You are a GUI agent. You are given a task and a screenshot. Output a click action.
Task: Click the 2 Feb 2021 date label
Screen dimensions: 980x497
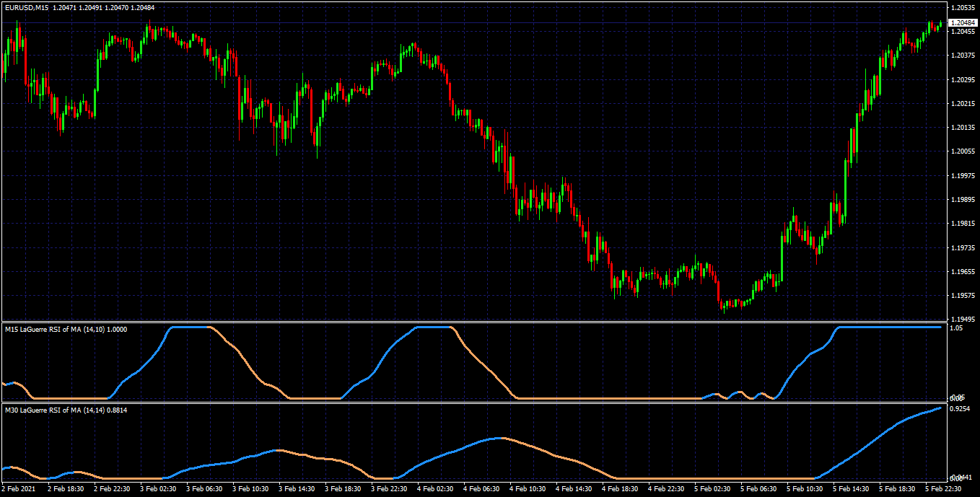(x=18, y=489)
